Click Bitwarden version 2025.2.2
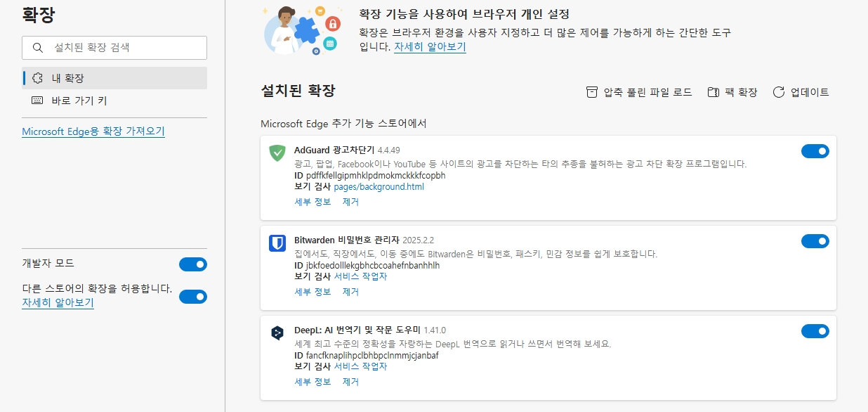The width and height of the screenshot is (868, 412). coord(418,240)
